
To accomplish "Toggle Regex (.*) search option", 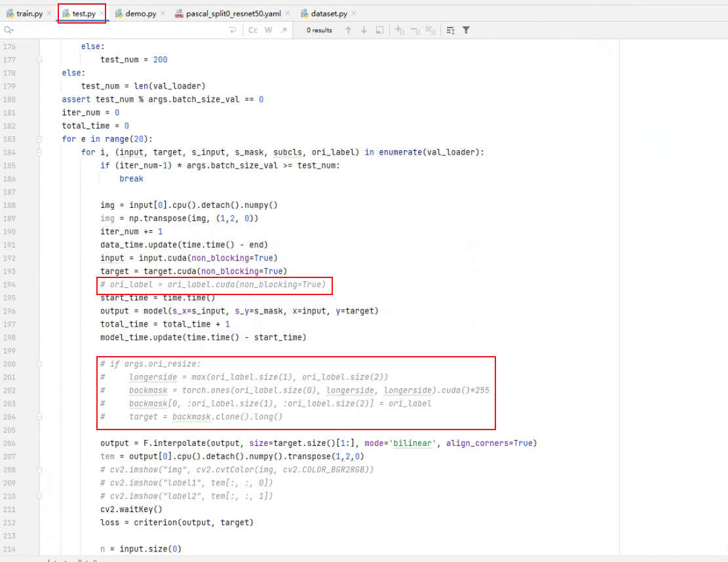I will pos(284,30).
